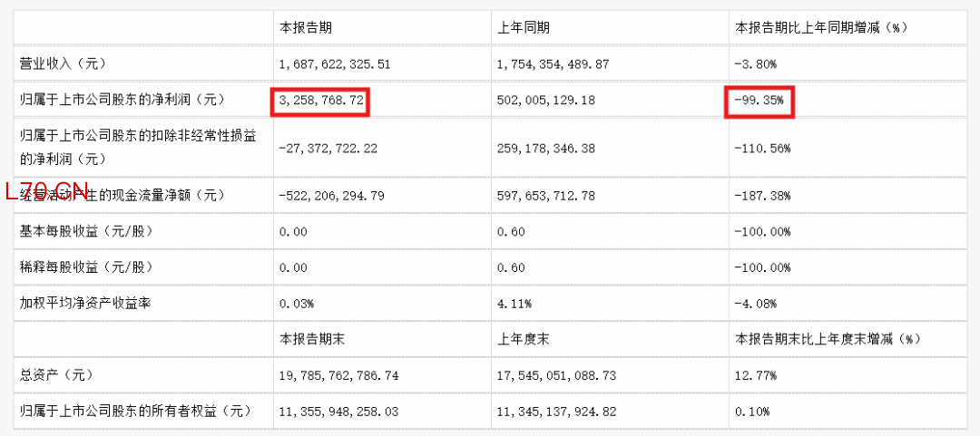Click the -187.38% cash flow change
The image size is (980, 436).
point(762,195)
